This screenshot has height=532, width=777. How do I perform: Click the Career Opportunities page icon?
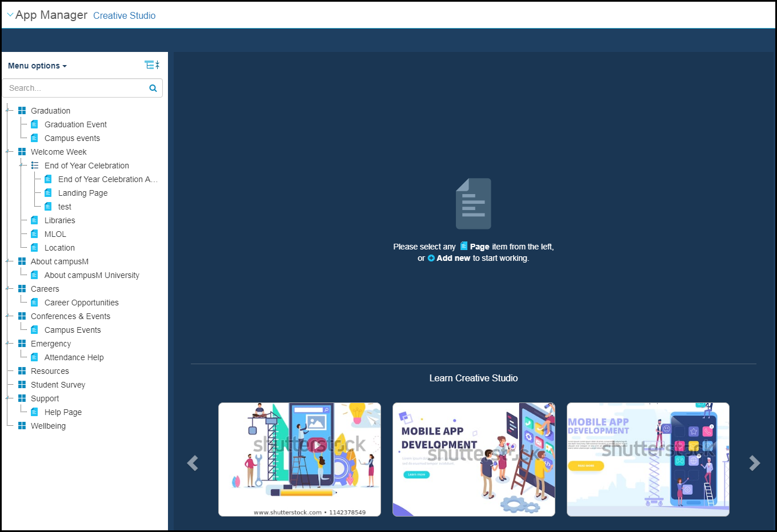34,303
